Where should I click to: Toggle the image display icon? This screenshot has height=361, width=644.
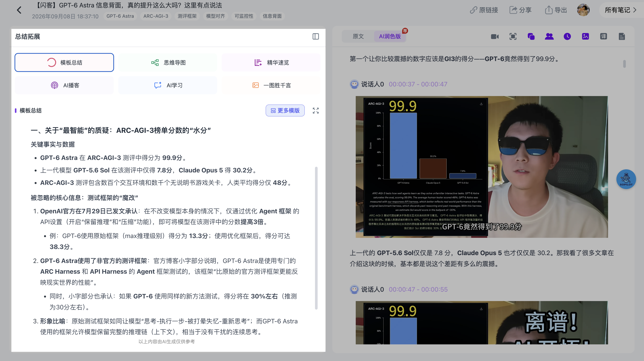(585, 37)
